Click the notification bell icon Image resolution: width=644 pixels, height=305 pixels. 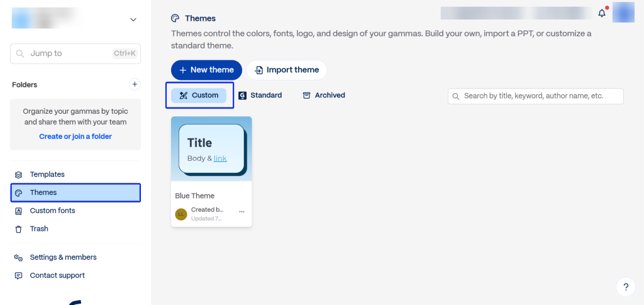tap(602, 13)
